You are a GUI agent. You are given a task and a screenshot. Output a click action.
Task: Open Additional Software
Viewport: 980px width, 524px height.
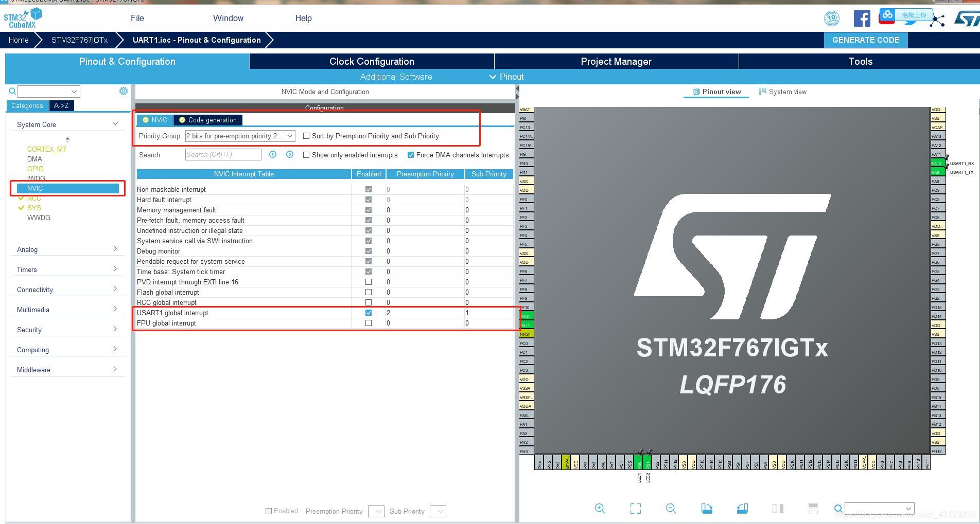pyautogui.click(x=396, y=77)
